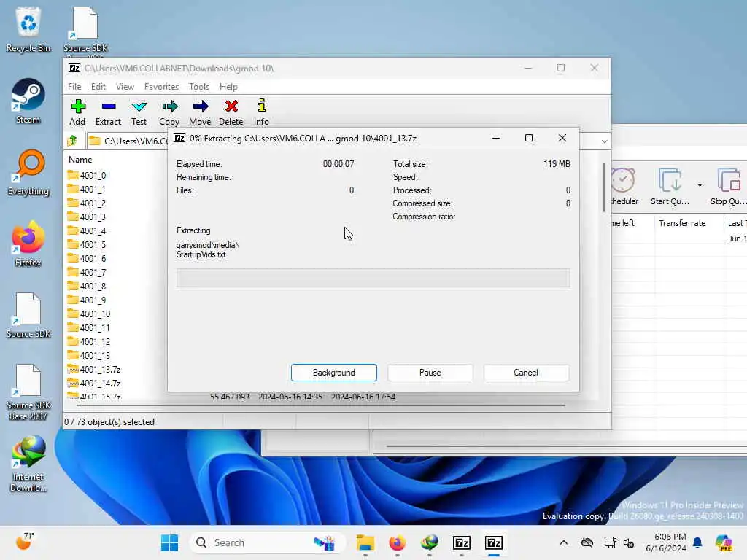Select folder 4001_7
The image size is (747, 560).
pyautogui.click(x=87, y=272)
